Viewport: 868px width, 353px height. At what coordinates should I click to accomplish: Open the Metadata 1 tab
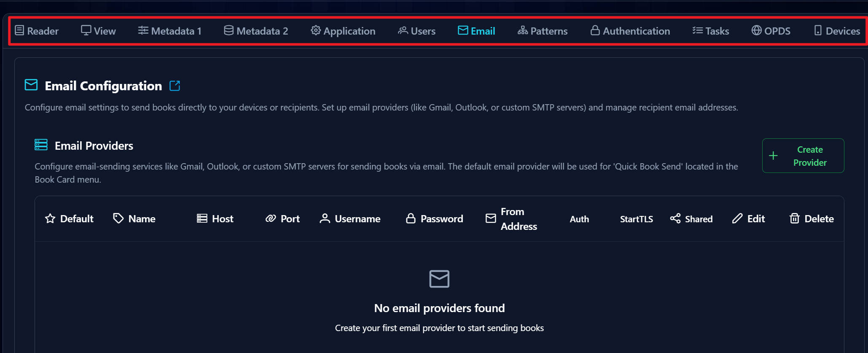tap(170, 31)
